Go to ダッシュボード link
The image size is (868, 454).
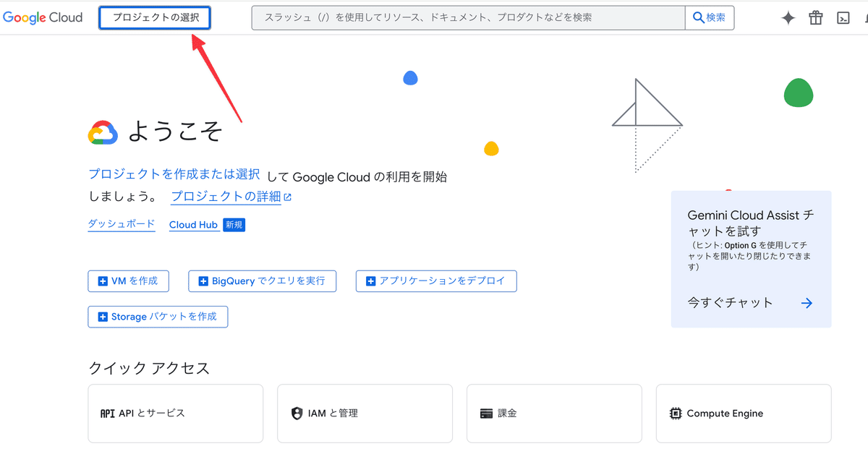click(x=122, y=224)
